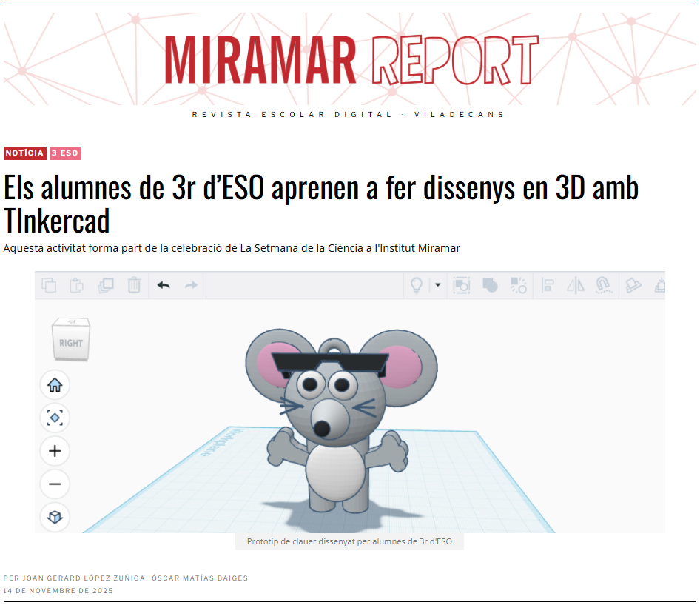
Task: Click the zoom in plus button
Action: point(55,451)
